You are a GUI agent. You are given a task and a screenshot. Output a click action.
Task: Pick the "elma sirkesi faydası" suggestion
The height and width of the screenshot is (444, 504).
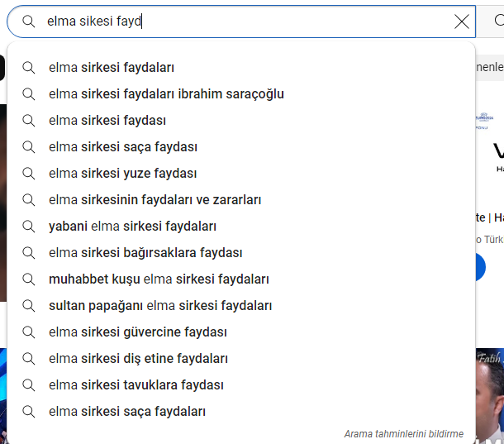[x=241, y=121]
